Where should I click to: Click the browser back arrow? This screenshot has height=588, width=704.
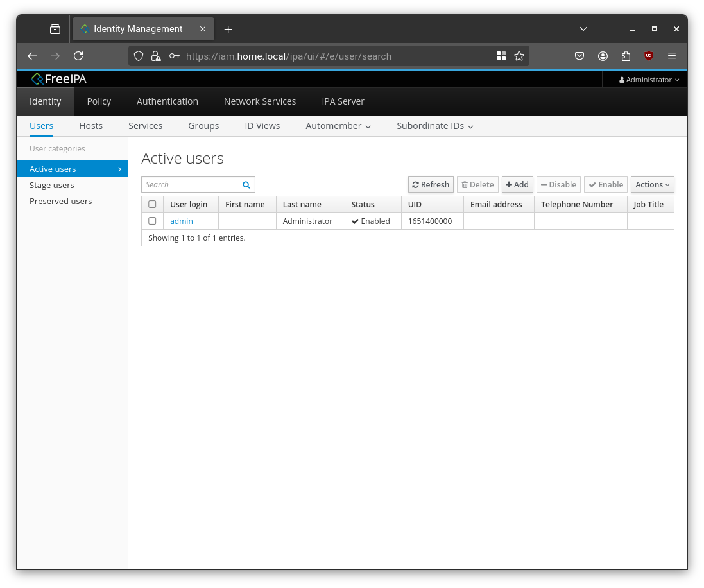point(32,56)
